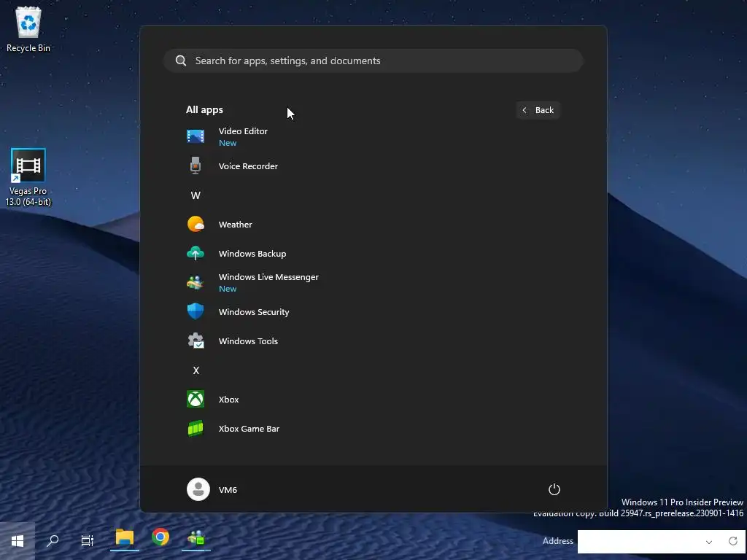Click the Windows Live Messenger text label

(268, 276)
